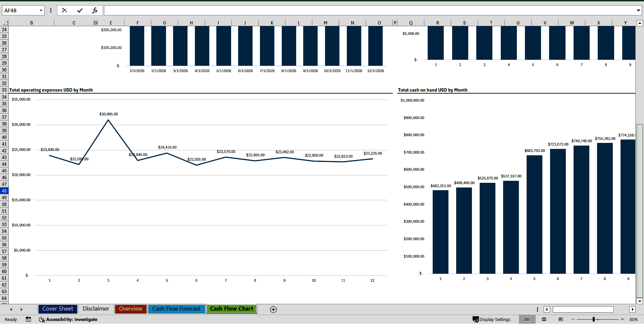644x324 pixels.
Task: Adjust the zoom slider handle
Action: coord(594,319)
